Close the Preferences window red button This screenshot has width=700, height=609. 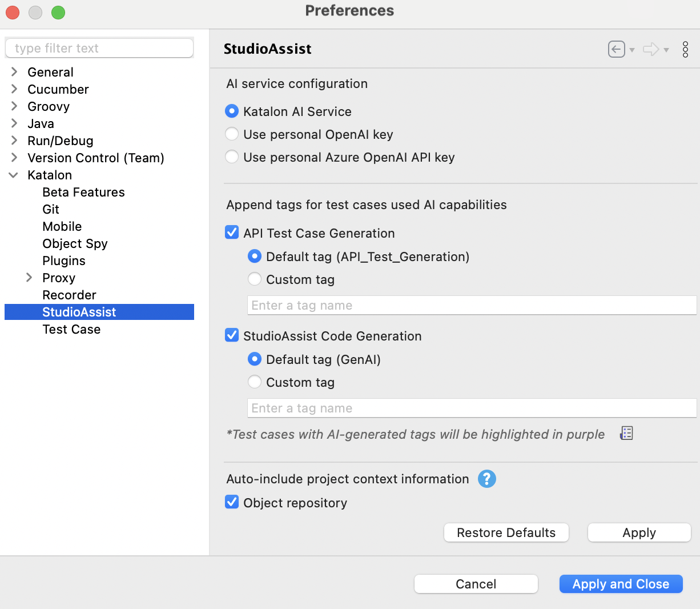[x=13, y=12]
